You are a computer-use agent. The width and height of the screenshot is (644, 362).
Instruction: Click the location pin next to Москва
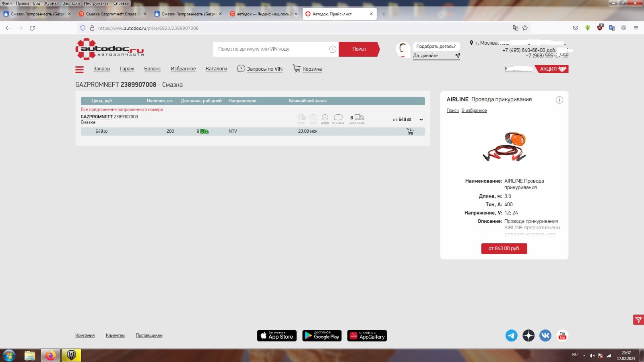click(x=471, y=43)
